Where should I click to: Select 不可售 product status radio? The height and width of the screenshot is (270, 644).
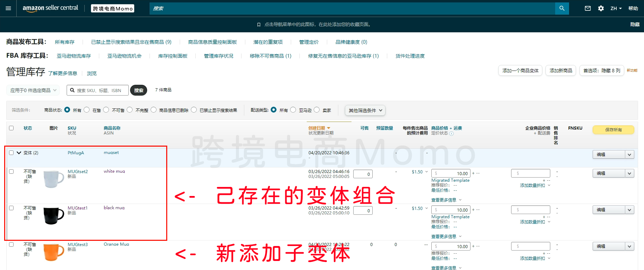106,110
